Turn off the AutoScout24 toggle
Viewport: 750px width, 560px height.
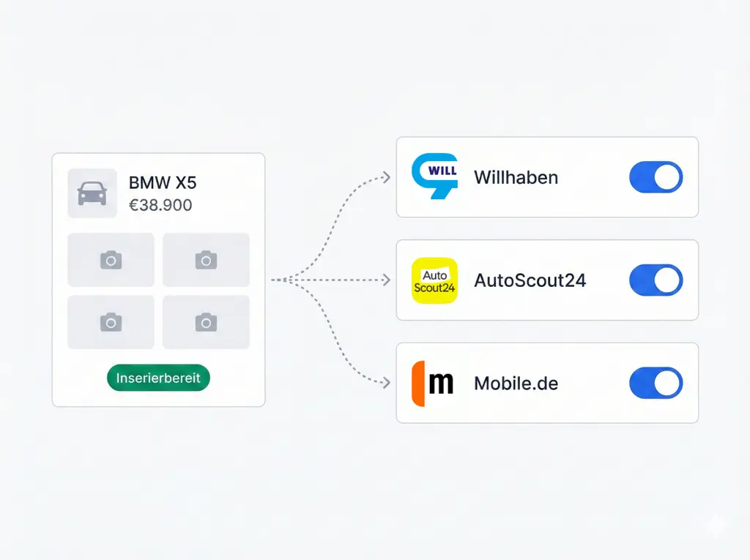coord(656,280)
